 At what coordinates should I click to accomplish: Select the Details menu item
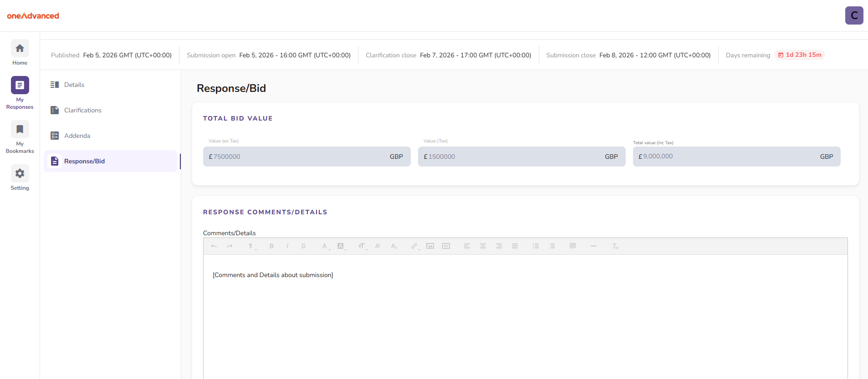pyautogui.click(x=110, y=85)
